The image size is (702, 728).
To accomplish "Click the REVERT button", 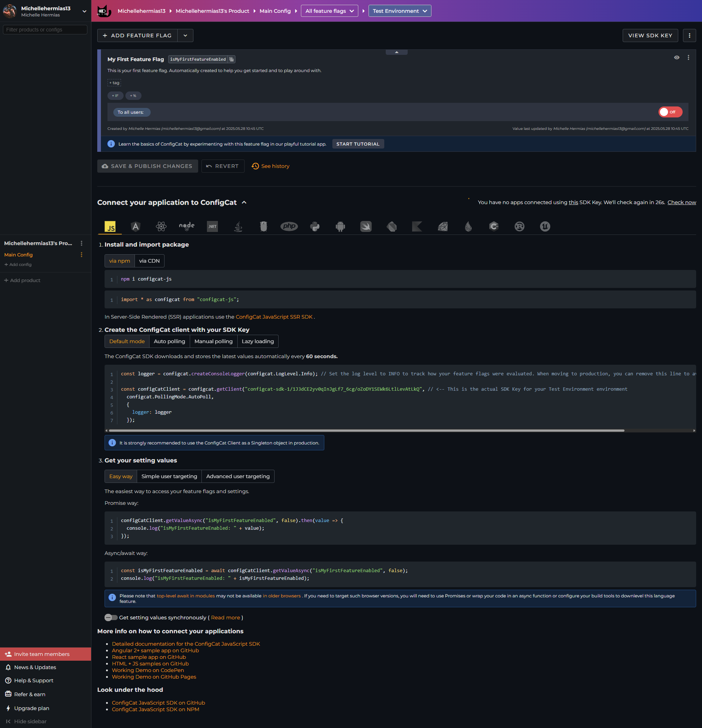I will tap(223, 166).
